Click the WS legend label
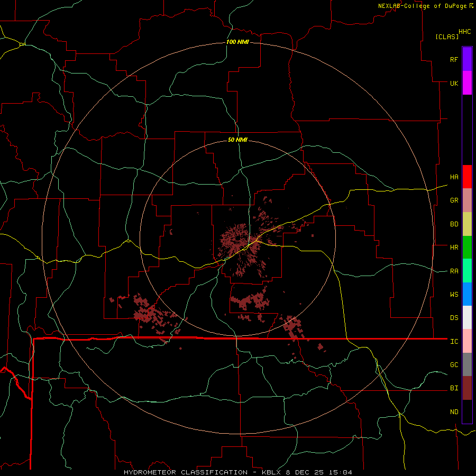This screenshot has width=476, height=476. click(x=454, y=295)
